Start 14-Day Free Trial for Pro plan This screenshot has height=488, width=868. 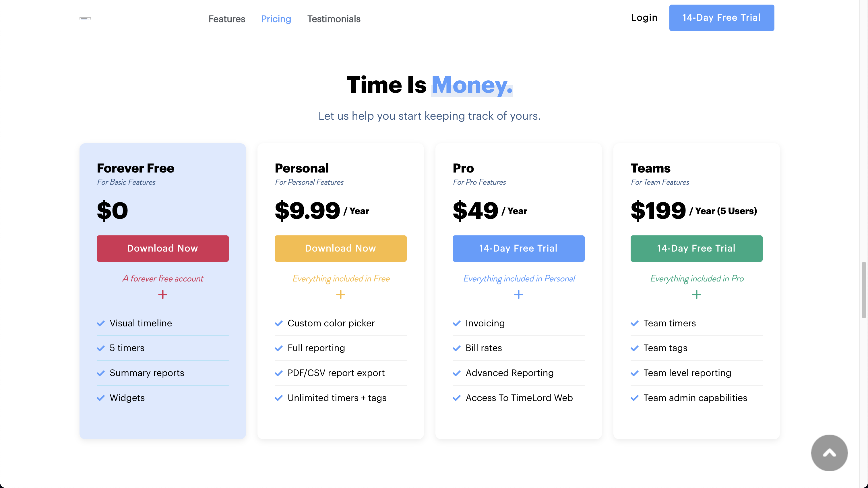518,248
